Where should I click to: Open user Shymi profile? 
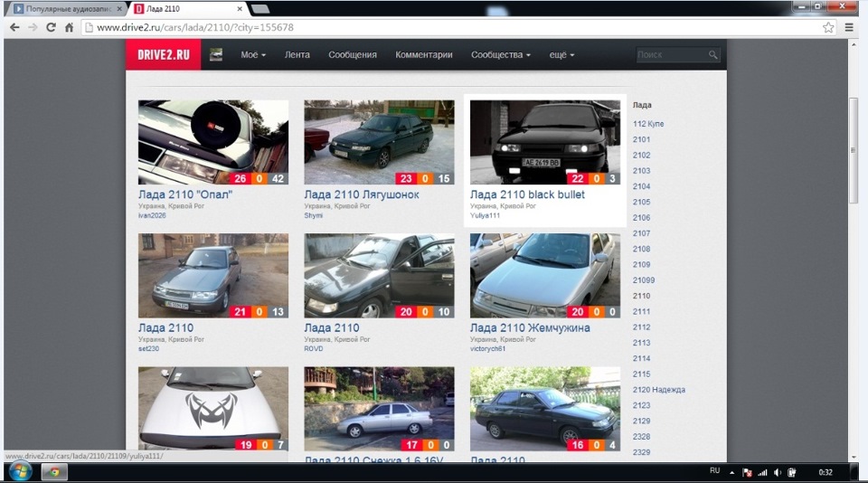point(314,215)
